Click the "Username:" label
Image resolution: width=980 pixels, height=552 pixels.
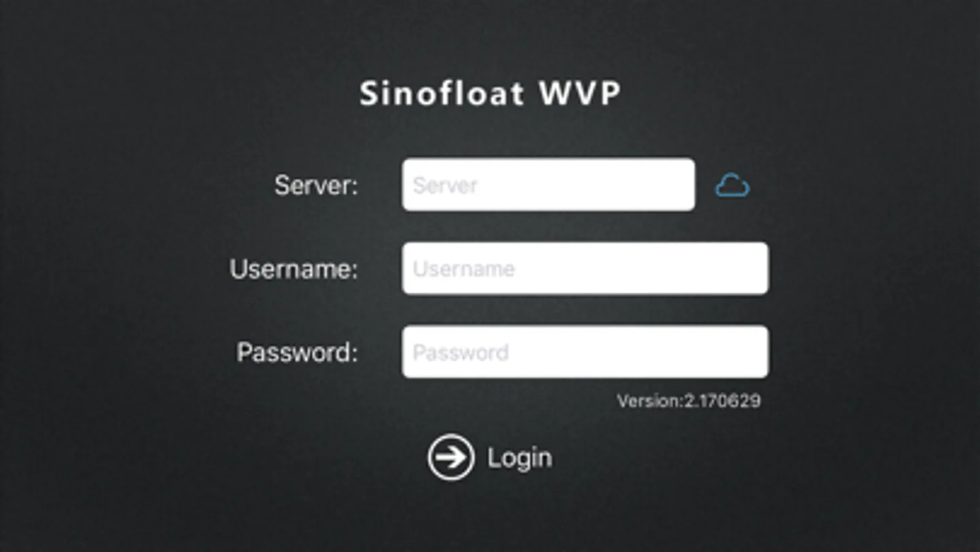tap(294, 269)
